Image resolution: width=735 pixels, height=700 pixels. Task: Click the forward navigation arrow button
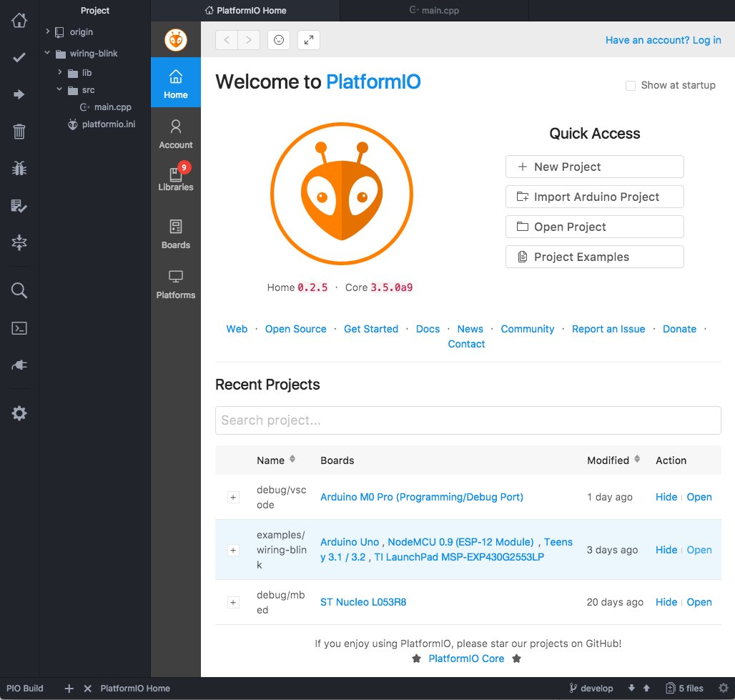click(248, 40)
